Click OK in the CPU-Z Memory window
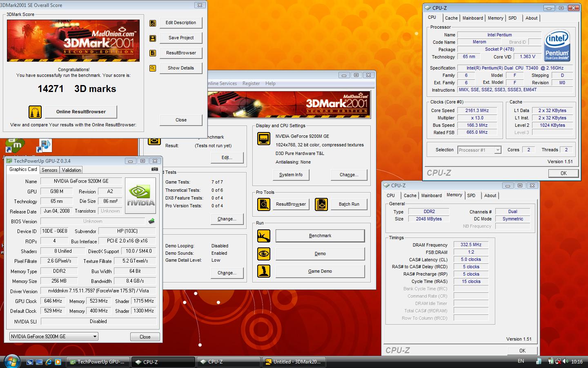This screenshot has width=588, height=368. pyautogui.click(x=522, y=351)
